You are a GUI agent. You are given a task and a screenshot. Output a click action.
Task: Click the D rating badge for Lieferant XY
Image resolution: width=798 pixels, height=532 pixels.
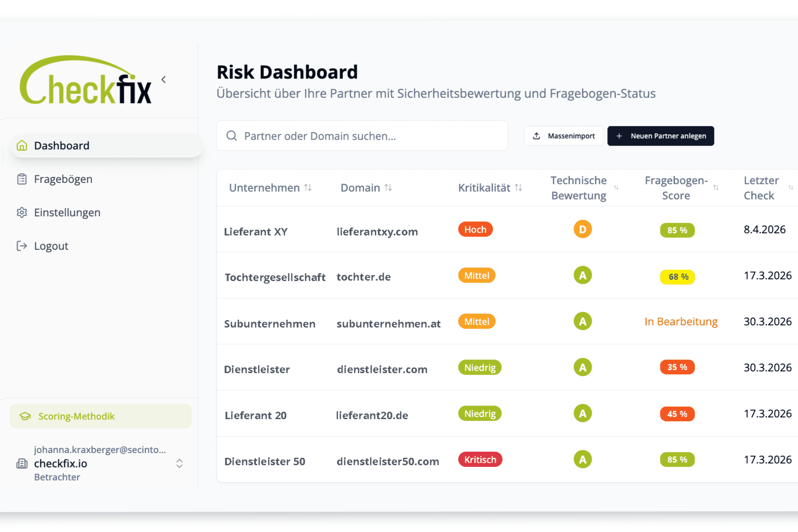pos(583,229)
